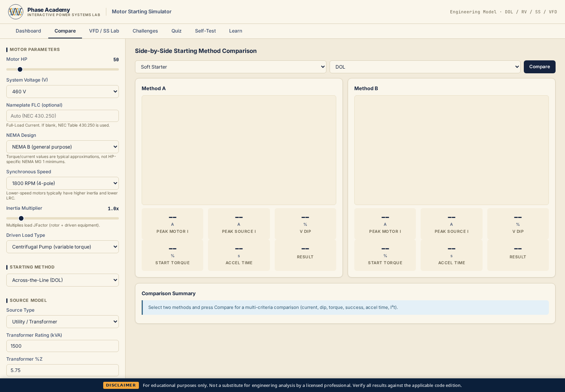Click Method B Start Torque card
Screen dimensions: 565x392
pos(385,255)
